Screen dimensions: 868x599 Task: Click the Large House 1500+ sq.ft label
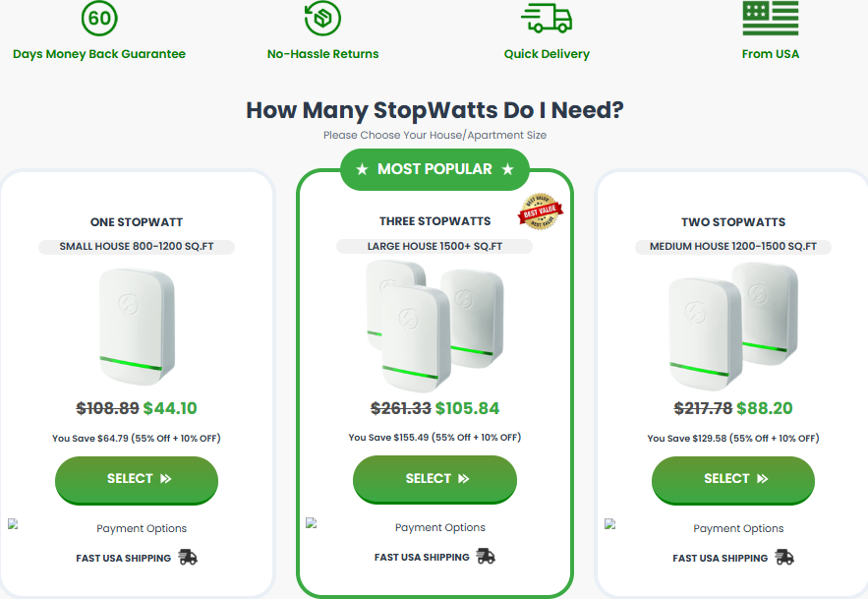point(434,246)
